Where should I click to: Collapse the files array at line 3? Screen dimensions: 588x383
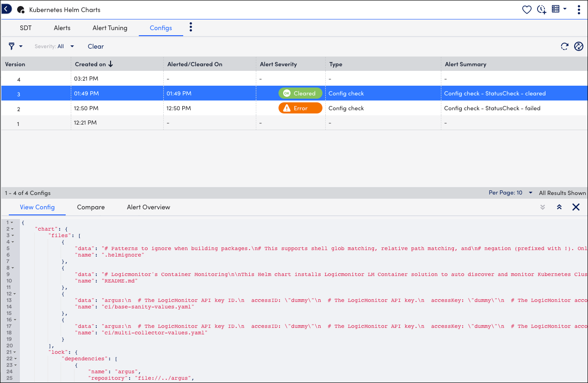pos(12,235)
